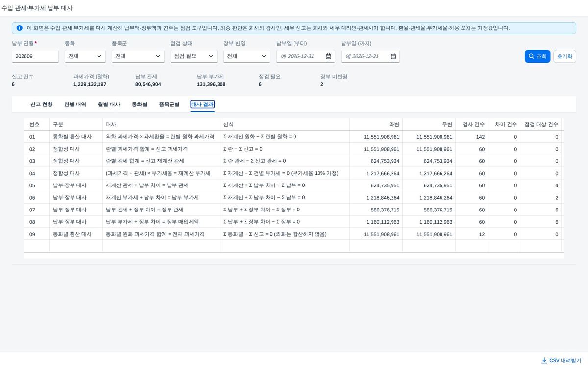
Task: Switch to the 신고 현황 tab
Action: pyautogui.click(x=41, y=105)
